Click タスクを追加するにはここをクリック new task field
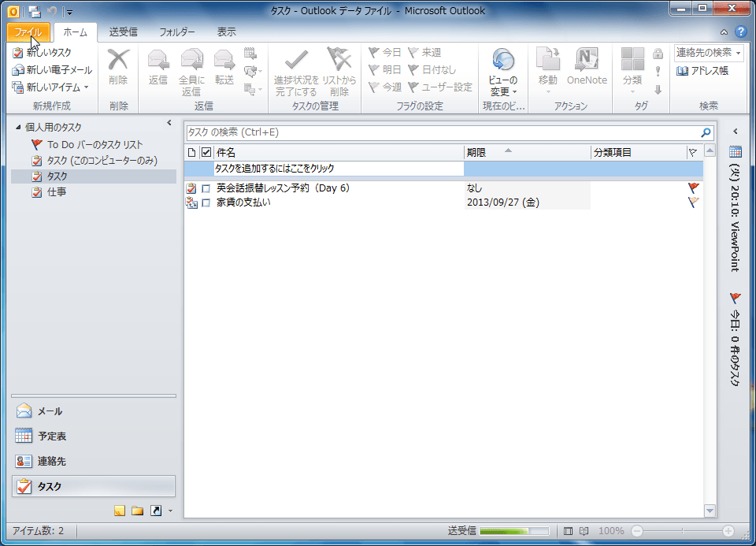 339,169
